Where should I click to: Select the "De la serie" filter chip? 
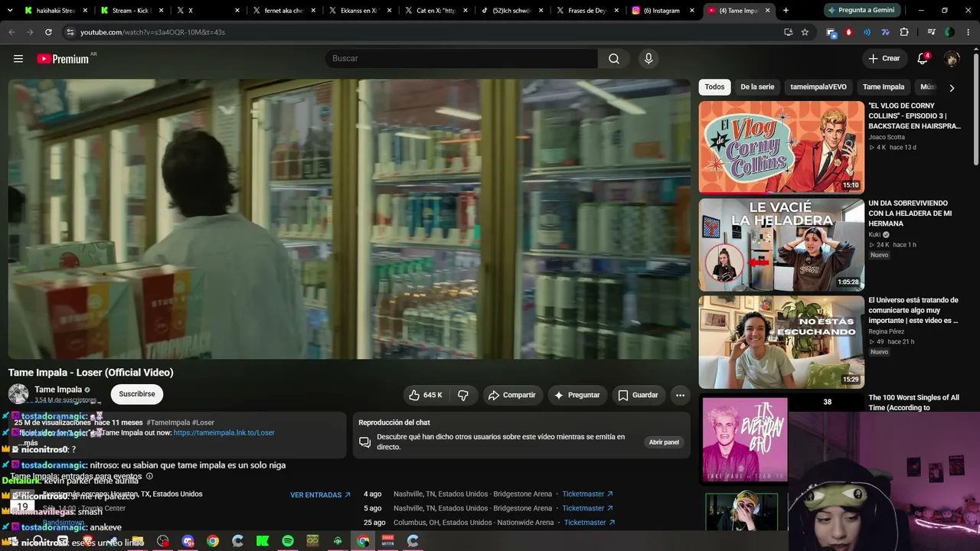click(x=757, y=87)
